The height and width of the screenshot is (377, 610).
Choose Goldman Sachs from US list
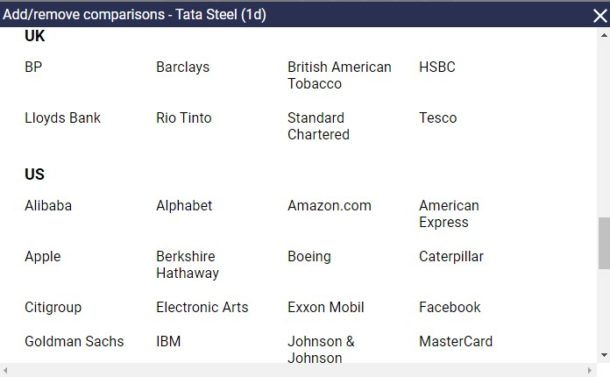(74, 341)
